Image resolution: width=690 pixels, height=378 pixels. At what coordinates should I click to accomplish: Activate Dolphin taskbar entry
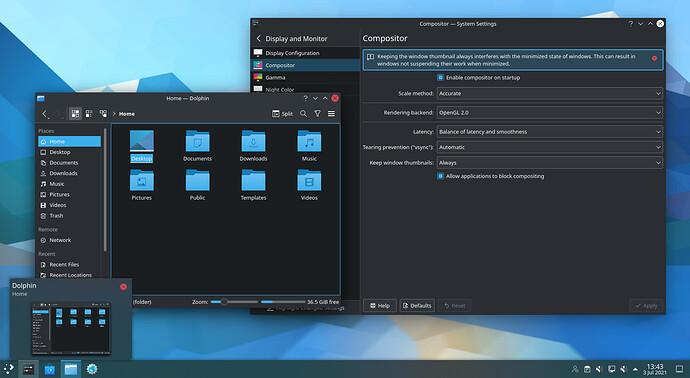tap(71, 369)
